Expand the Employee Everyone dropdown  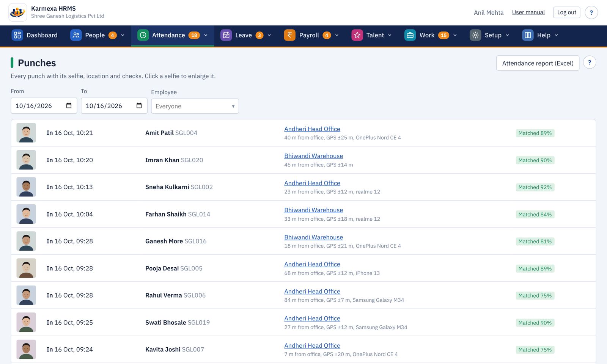(195, 106)
